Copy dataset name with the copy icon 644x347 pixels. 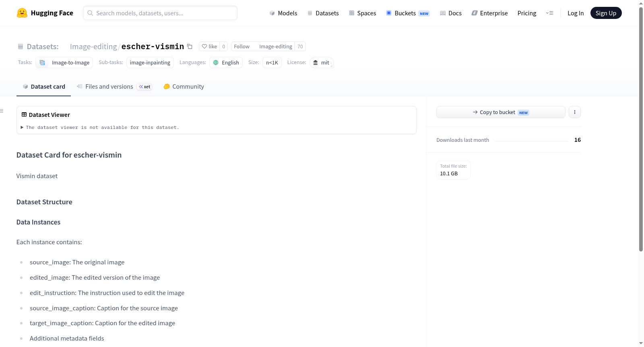click(x=190, y=46)
